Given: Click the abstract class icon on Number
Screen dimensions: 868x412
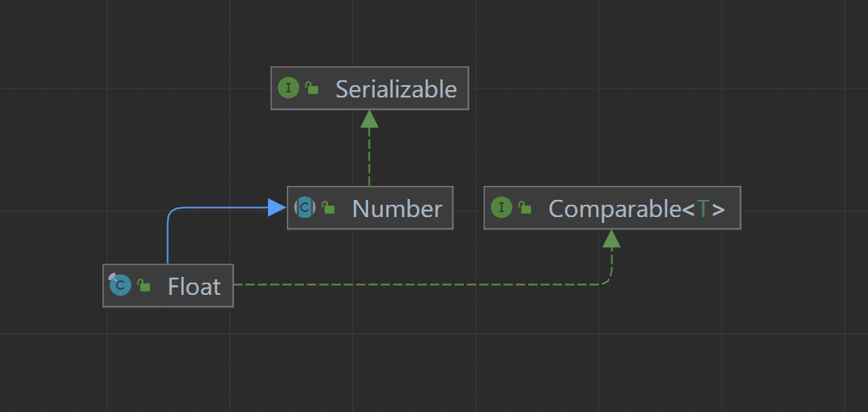Looking at the screenshot, I should pyautogui.click(x=305, y=207).
